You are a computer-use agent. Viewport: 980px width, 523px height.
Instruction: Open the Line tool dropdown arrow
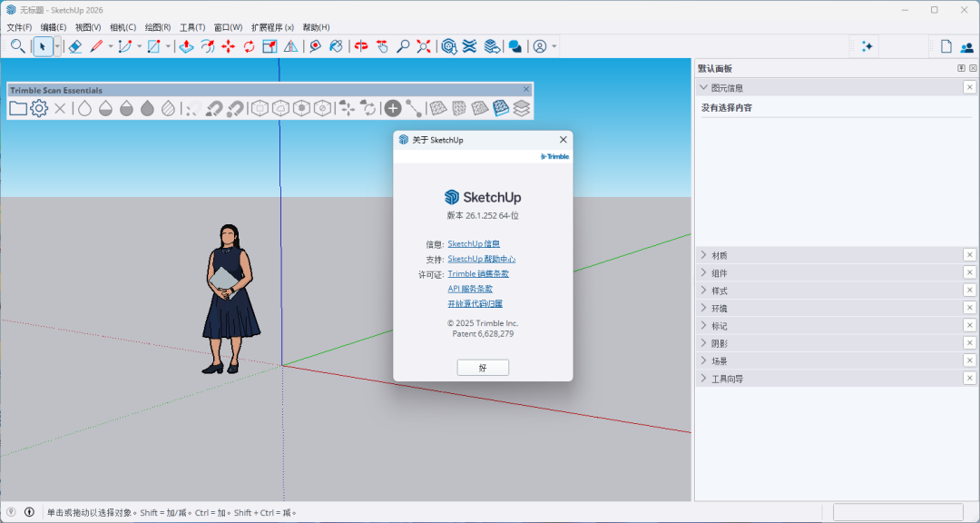[x=111, y=46]
